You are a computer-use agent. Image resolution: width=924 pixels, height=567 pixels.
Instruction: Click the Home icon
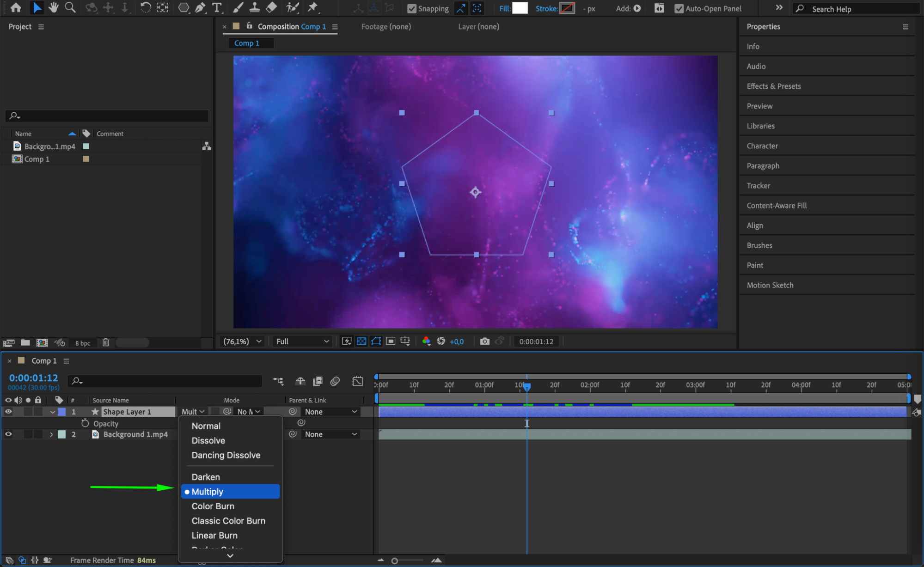coord(16,8)
